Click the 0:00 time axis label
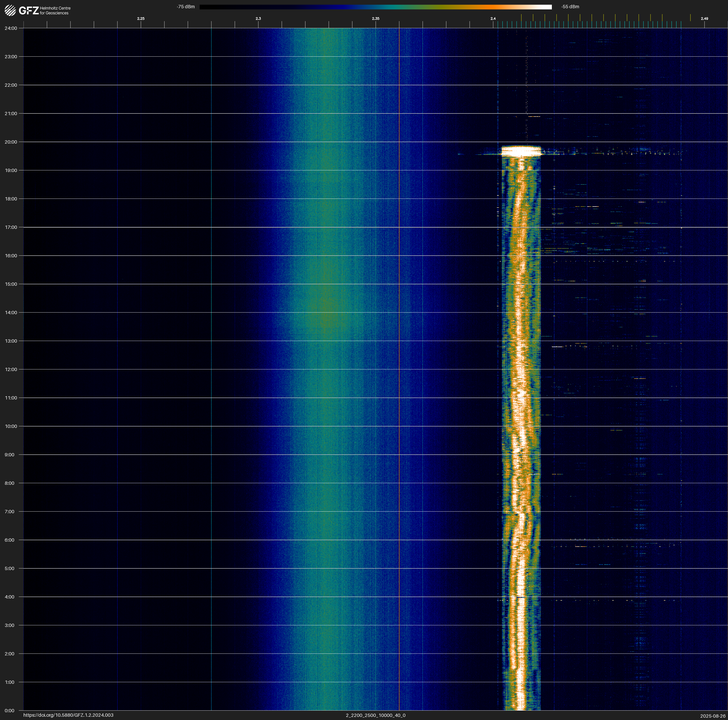This screenshot has width=728, height=720. pos(9,711)
